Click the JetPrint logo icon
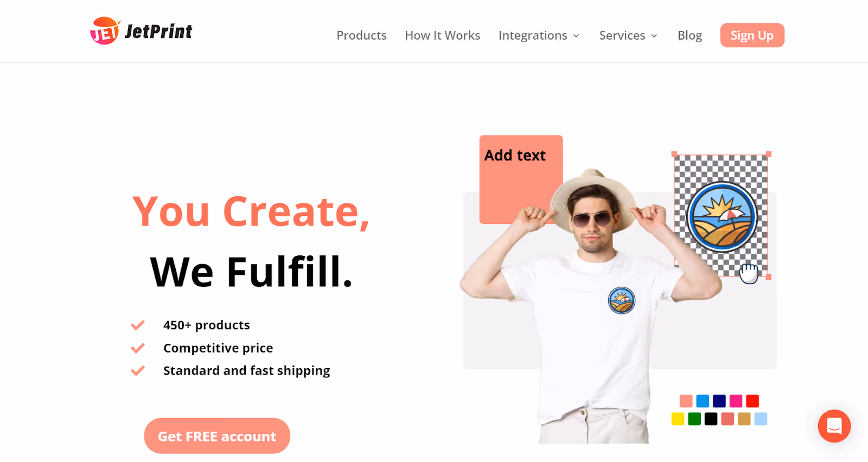The height and width of the screenshot is (462, 868). click(105, 31)
